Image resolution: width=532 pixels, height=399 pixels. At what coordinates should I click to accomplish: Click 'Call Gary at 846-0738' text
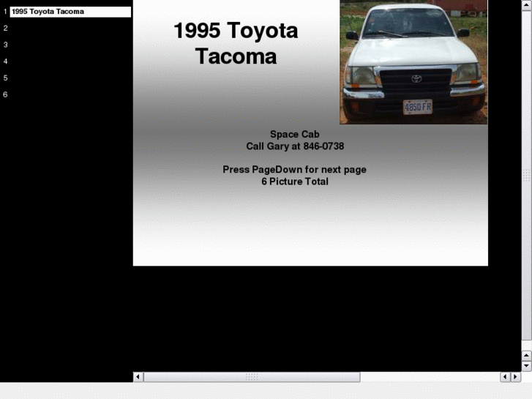pyautogui.click(x=295, y=146)
